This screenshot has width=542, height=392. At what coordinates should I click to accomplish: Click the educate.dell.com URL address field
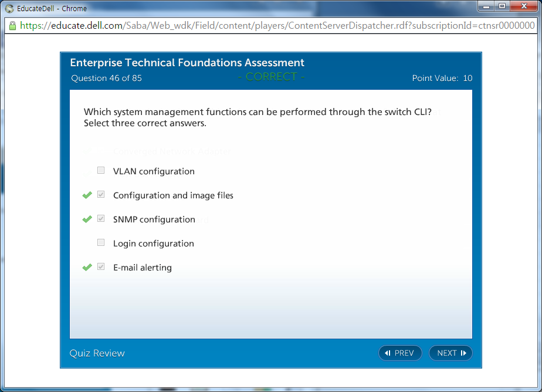[x=277, y=26]
